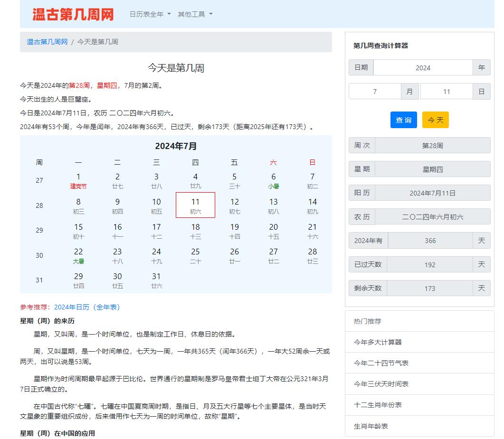Open the 其他工具 dropdown menu

click(x=192, y=14)
